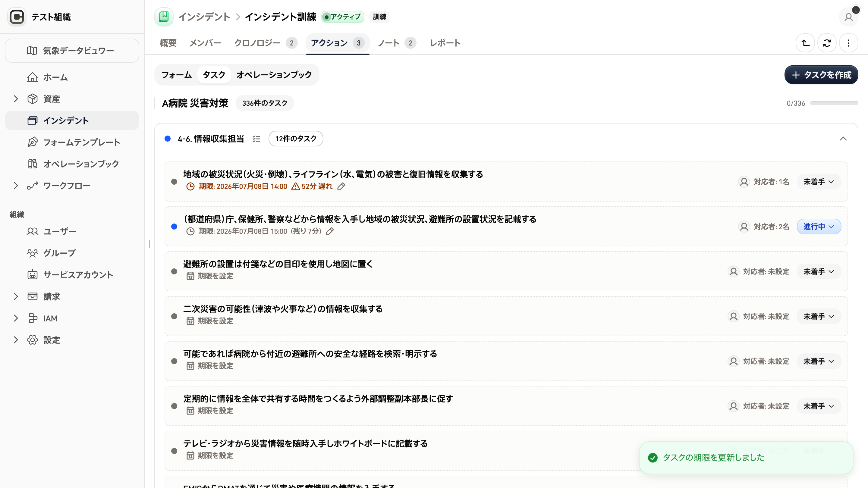The height and width of the screenshot is (488, 868).
Task: Click the ホーム house icon
Action: click(32, 77)
